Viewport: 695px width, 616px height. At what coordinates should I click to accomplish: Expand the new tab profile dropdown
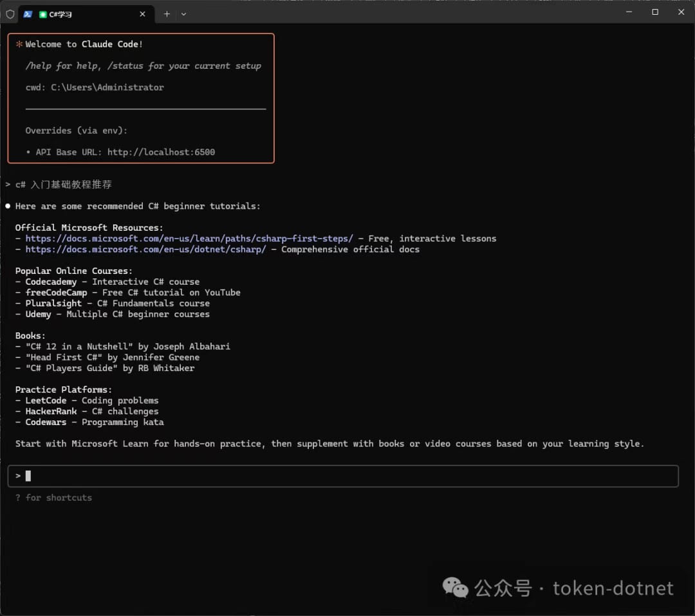[183, 14]
